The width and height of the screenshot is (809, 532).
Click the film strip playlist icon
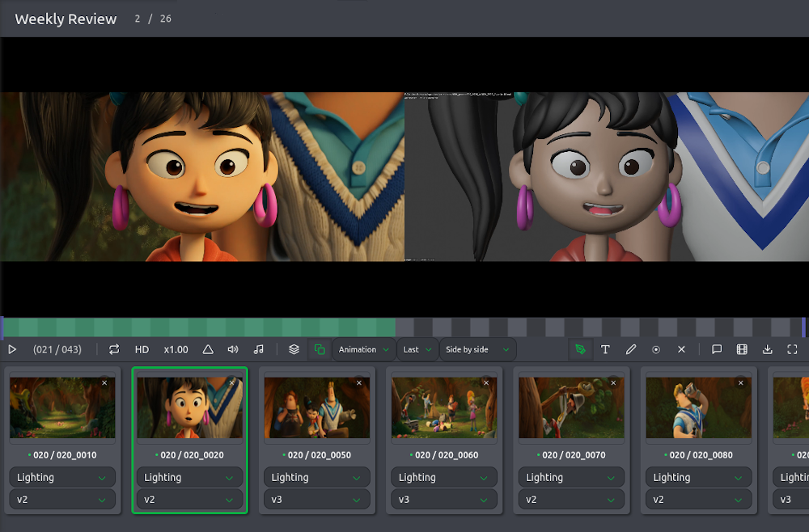pyautogui.click(x=742, y=349)
